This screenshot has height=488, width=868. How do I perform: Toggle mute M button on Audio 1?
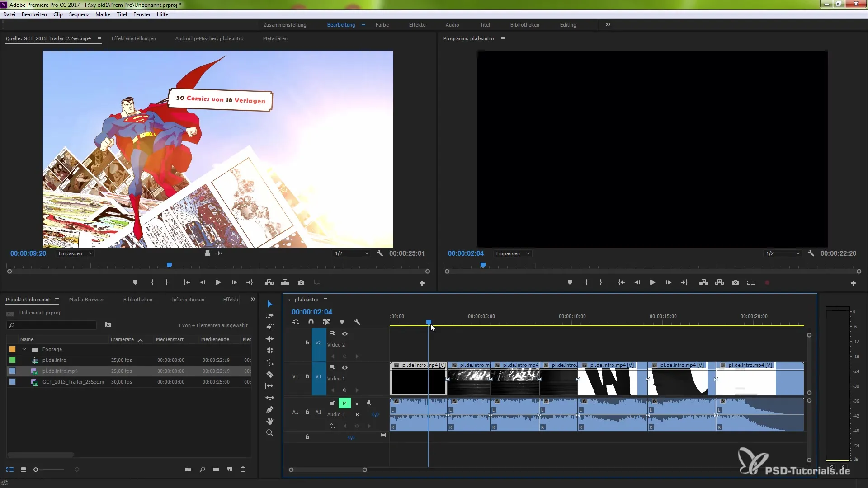344,403
